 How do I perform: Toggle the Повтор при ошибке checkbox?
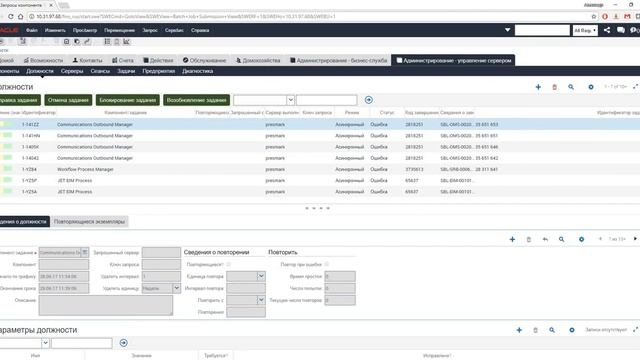[x=327, y=264]
